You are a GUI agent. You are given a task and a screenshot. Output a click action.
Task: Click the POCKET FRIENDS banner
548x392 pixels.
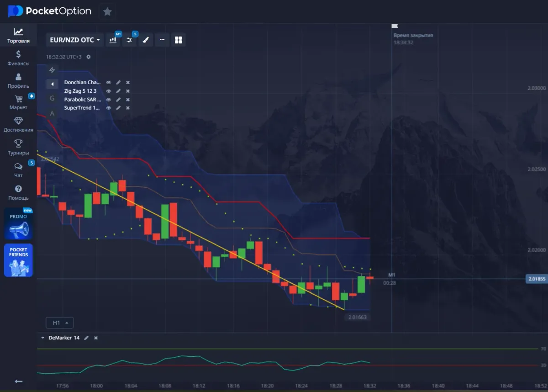click(x=18, y=260)
